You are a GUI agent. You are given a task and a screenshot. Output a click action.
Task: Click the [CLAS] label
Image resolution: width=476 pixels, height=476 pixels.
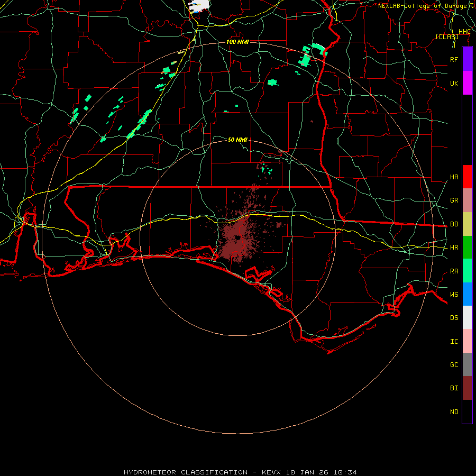point(447,36)
